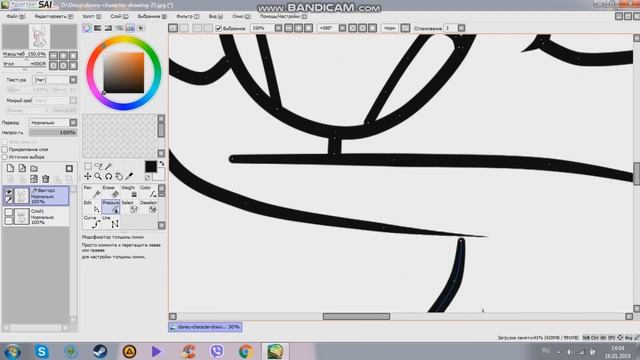This screenshot has width=640, height=360.
Task: Open the blending mode dropdown set to Нормально
Action: point(73,122)
